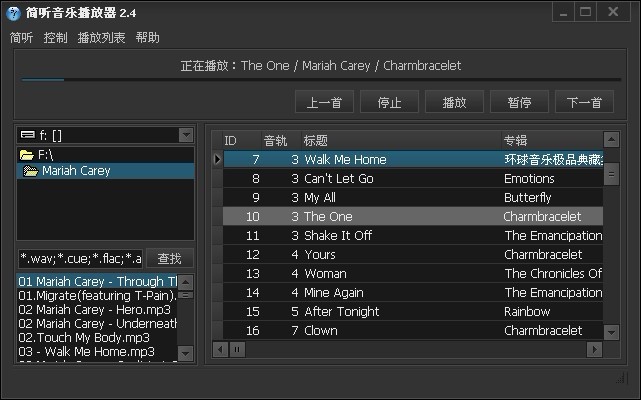This screenshot has height=400, width=641.
Task: Select playlist row Yours
Action: 413,254
